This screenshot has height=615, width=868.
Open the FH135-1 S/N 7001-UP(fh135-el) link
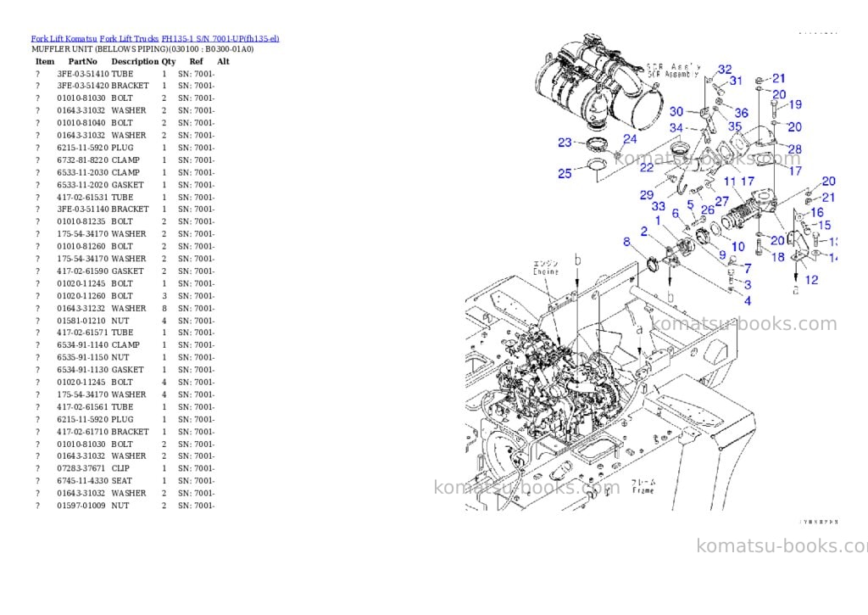[220, 39]
